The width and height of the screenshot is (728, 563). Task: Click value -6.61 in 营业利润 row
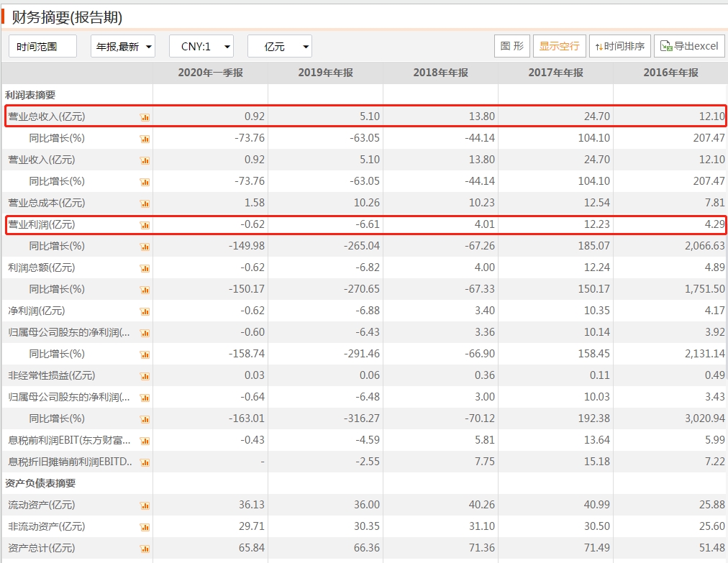coord(368,224)
